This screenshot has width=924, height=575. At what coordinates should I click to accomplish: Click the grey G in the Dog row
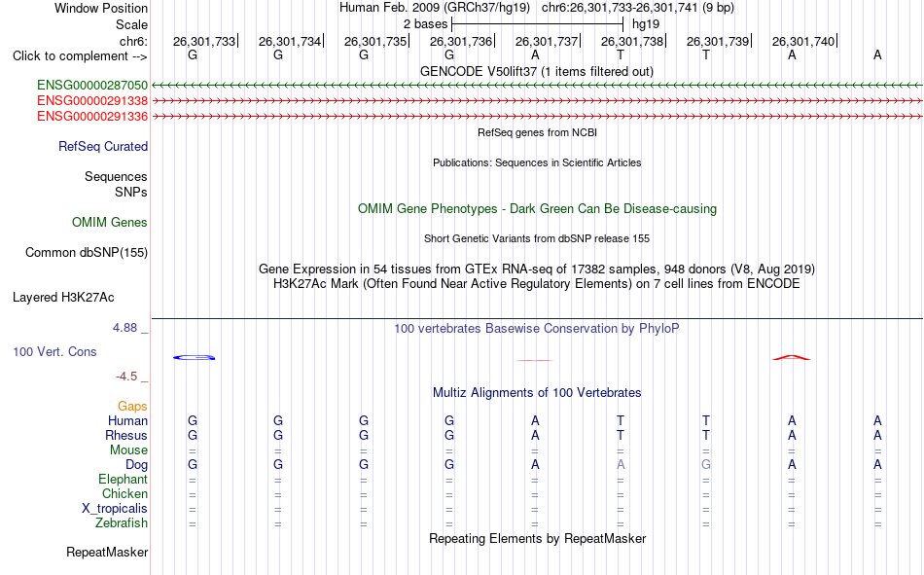[706, 465]
